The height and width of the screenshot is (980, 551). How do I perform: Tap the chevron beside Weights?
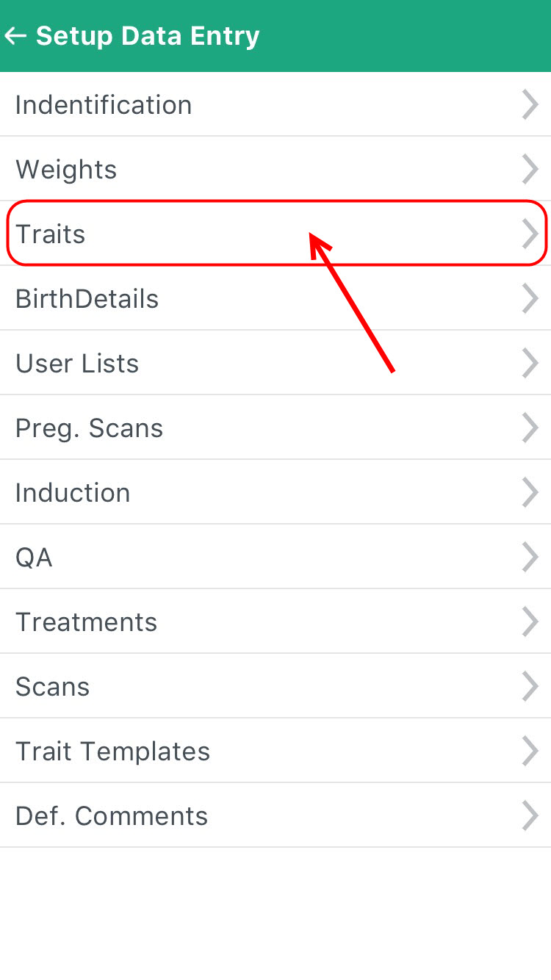[530, 169]
